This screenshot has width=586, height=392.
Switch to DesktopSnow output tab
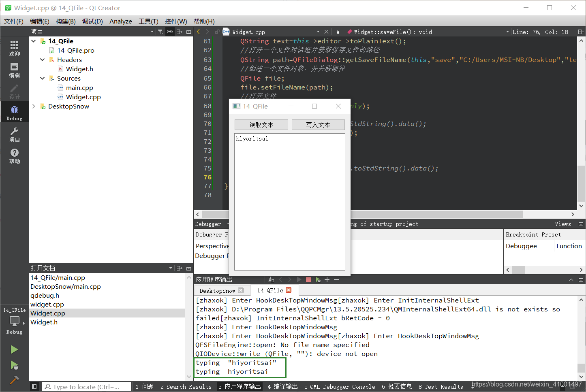[217, 290]
